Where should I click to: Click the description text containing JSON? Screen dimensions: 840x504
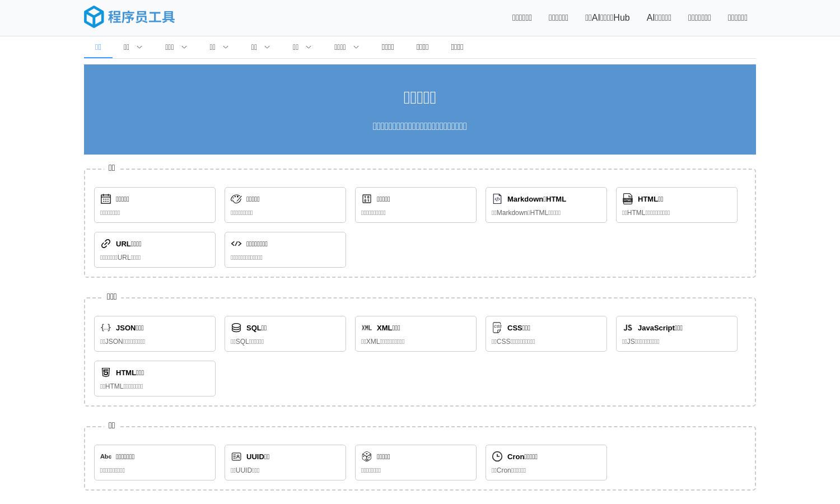point(123,342)
